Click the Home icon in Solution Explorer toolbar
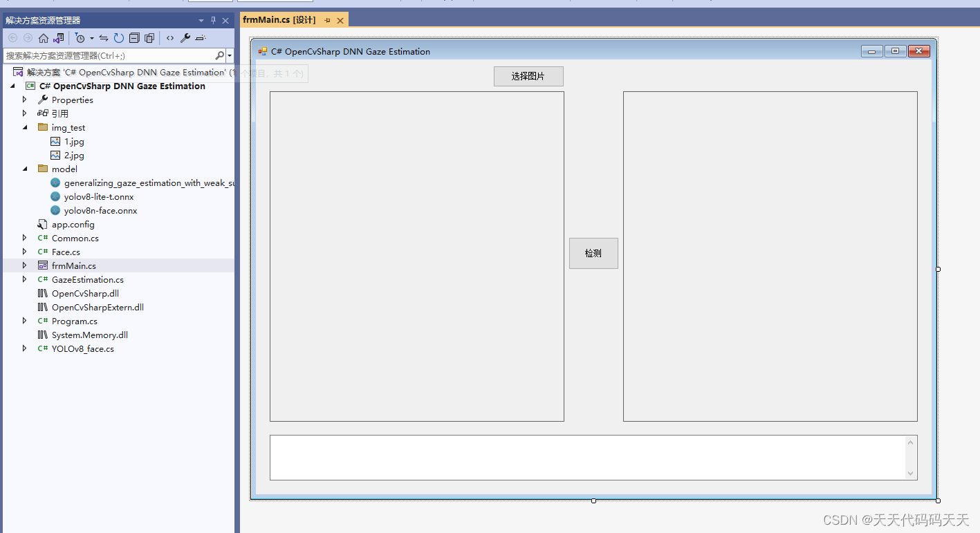Image resolution: width=980 pixels, height=533 pixels. click(44, 38)
